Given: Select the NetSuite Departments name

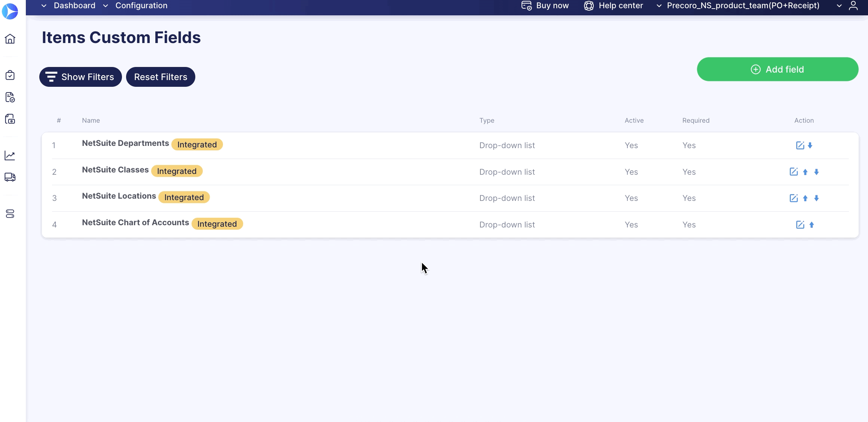Looking at the screenshot, I should point(125,143).
